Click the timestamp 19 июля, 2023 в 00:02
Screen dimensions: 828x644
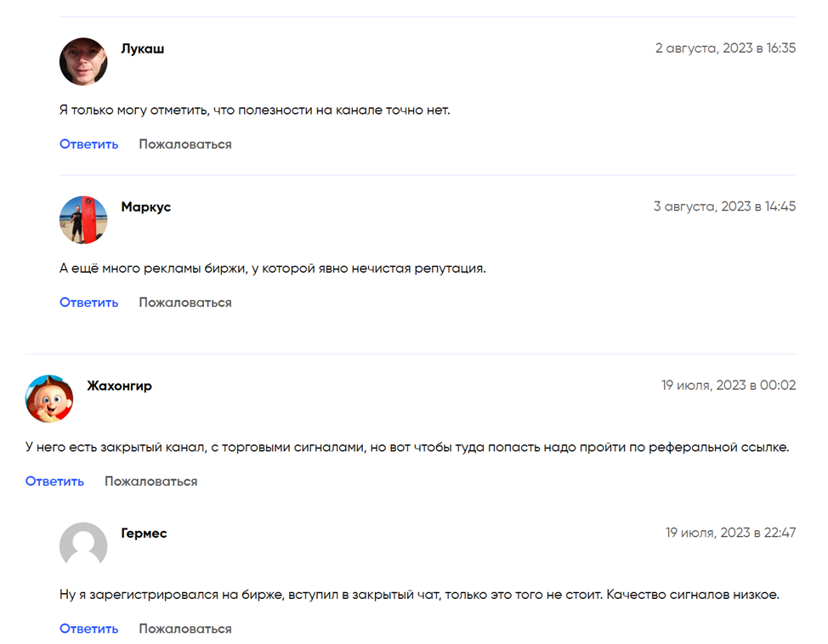click(729, 386)
